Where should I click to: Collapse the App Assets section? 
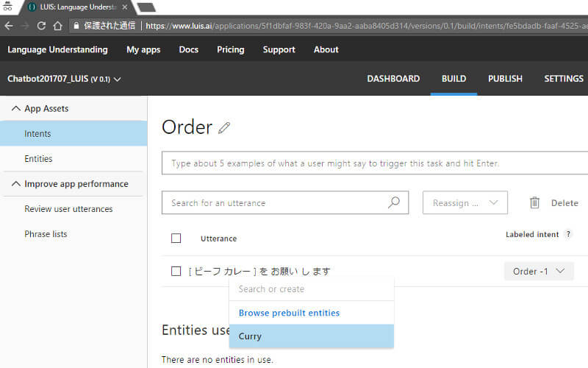[x=15, y=108]
